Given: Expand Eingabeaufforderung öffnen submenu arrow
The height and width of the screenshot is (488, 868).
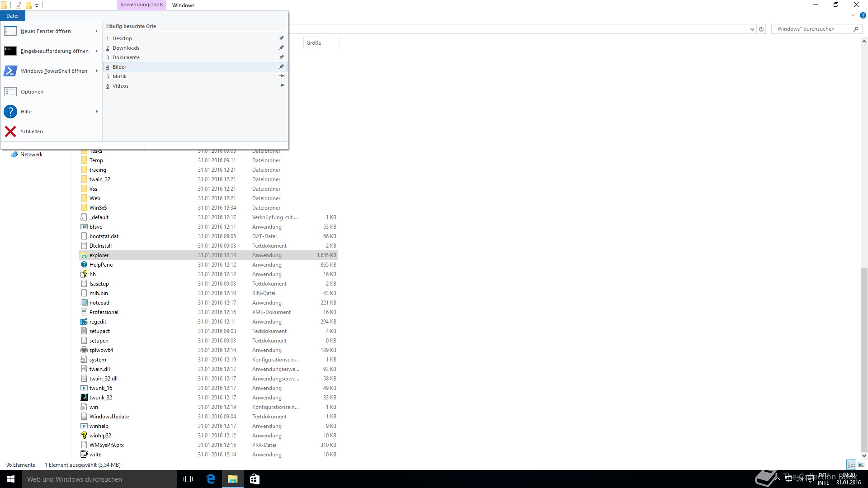Looking at the screenshot, I should click(96, 51).
